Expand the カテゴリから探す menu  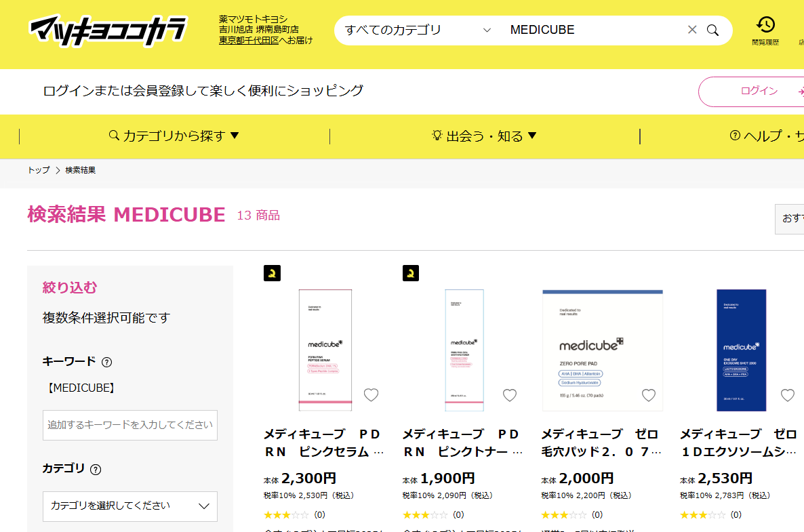(x=174, y=136)
